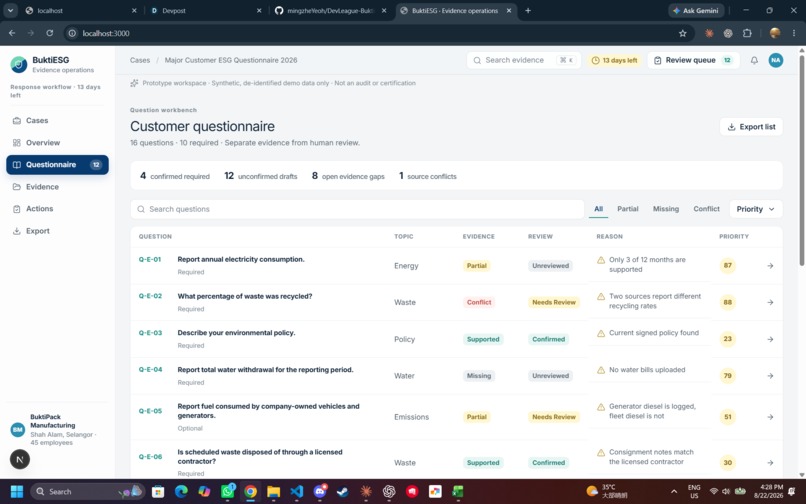This screenshot has height=504, width=806.
Task: Select the Partial filter tab
Action: click(627, 209)
